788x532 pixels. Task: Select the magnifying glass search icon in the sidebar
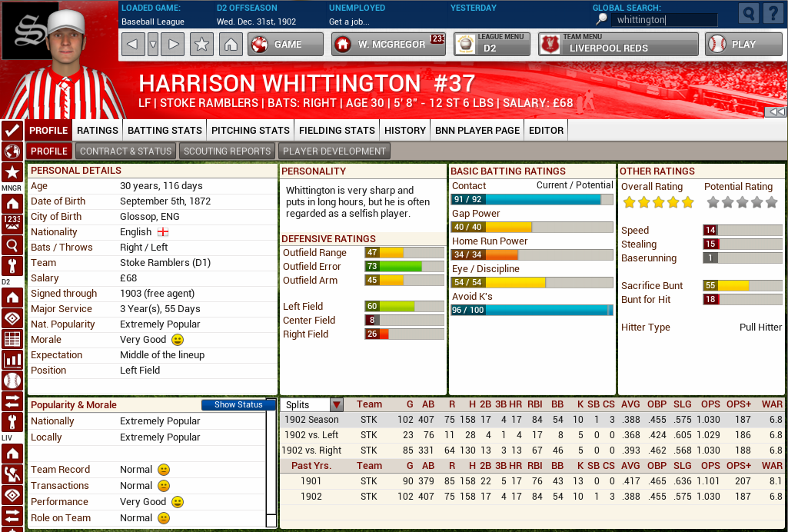coord(11,245)
